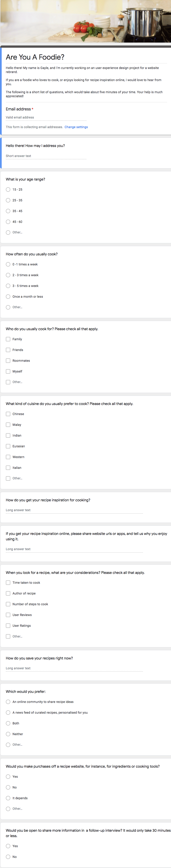Screen dimensions: 171x868
Task: Click the 'How may I address you' short answer field
Action: [x=46, y=156]
